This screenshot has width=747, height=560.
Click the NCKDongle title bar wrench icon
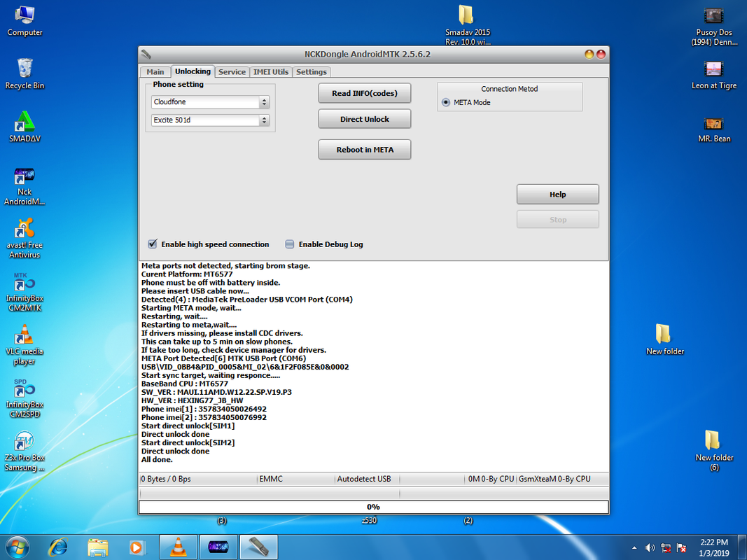point(146,55)
